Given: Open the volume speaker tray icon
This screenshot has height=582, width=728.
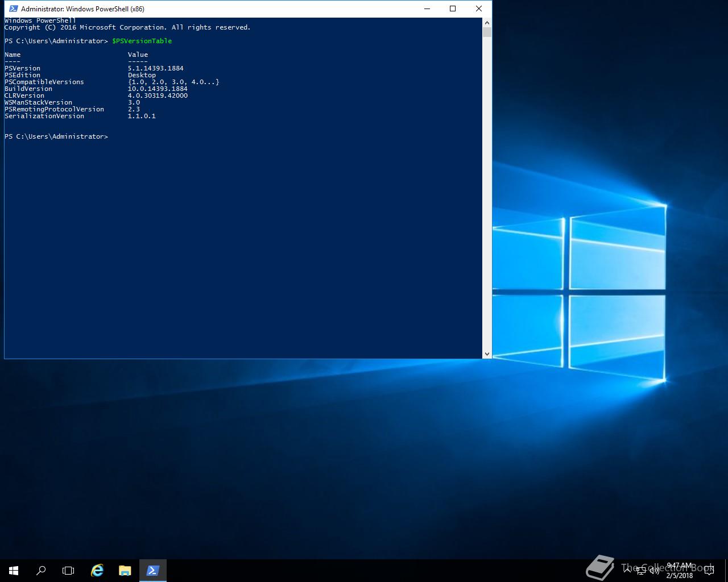Looking at the screenshot, I should point(654,570).
